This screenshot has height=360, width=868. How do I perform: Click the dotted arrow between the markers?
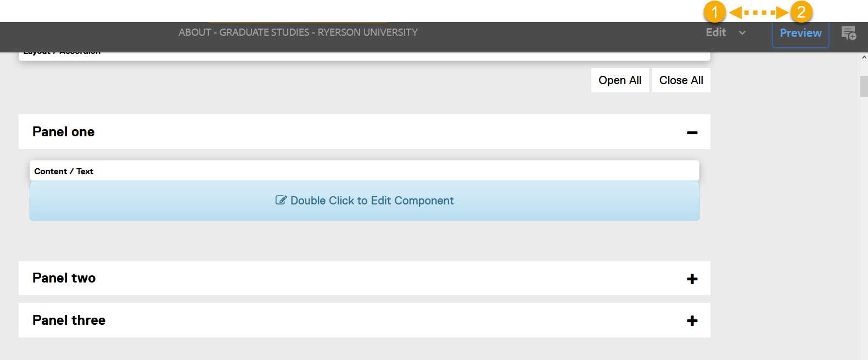click(x=759, y=12)
